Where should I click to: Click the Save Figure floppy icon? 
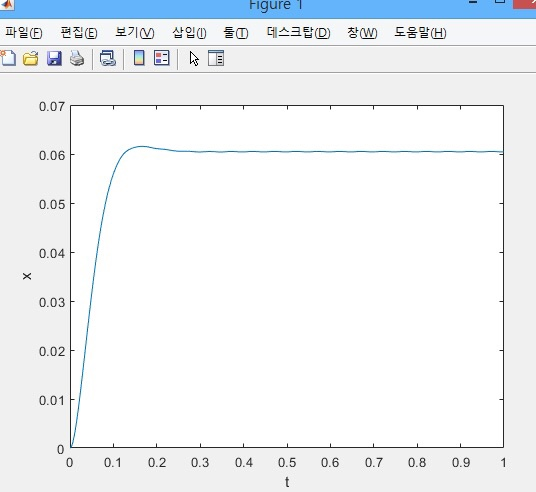[x=54, y=58]
